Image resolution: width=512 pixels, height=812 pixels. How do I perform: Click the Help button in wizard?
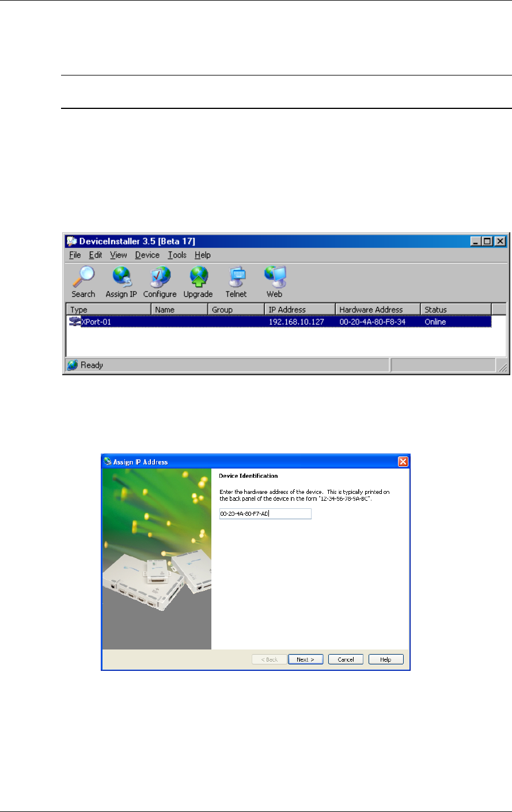tap(386, 659)
